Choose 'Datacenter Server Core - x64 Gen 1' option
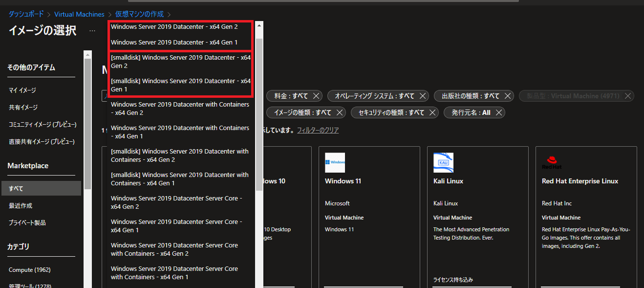 (x=181, y=226)
